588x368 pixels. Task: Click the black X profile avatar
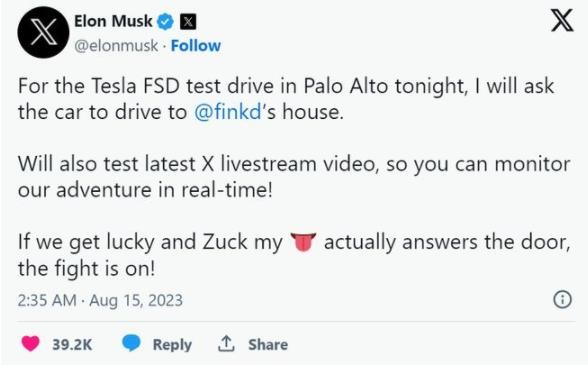coord(43,32)
